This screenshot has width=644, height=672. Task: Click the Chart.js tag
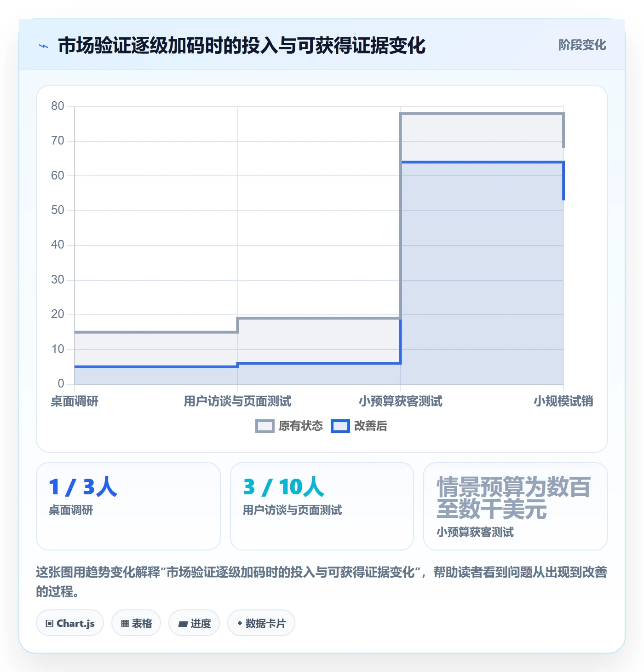[70, 623]
